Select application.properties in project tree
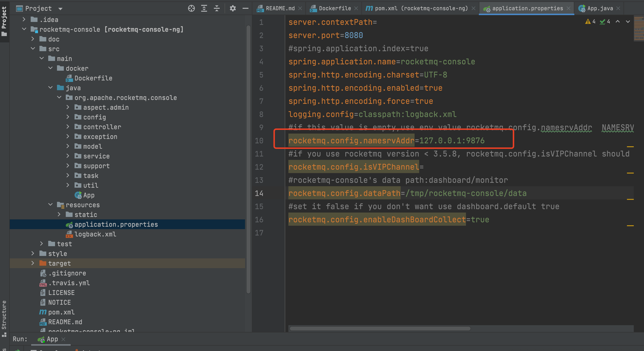644x351 pixels. (127, 224)
